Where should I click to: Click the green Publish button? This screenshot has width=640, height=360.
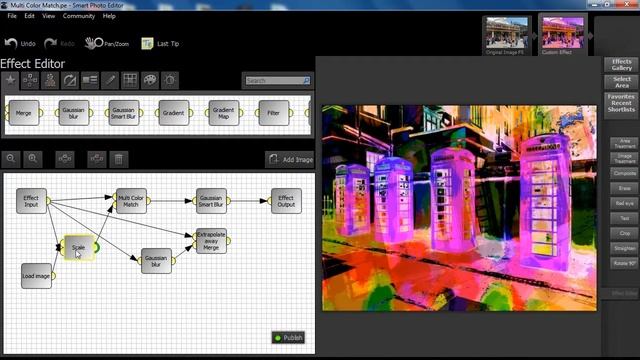point(288,338)
